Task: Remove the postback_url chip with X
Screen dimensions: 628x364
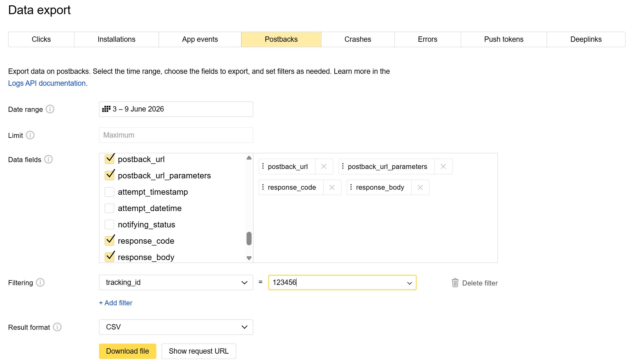Action: coord(324,166)
